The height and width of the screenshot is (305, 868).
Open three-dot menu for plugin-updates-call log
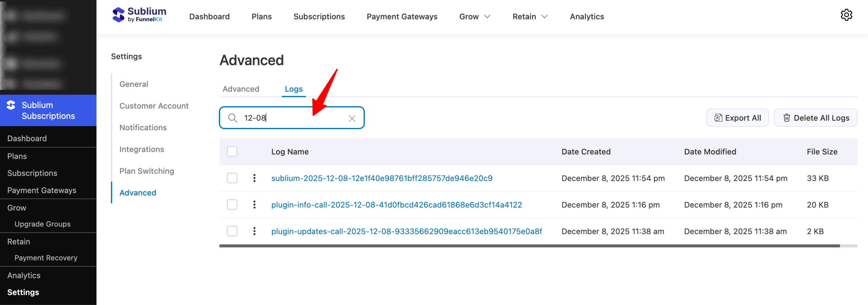[254, 231]
